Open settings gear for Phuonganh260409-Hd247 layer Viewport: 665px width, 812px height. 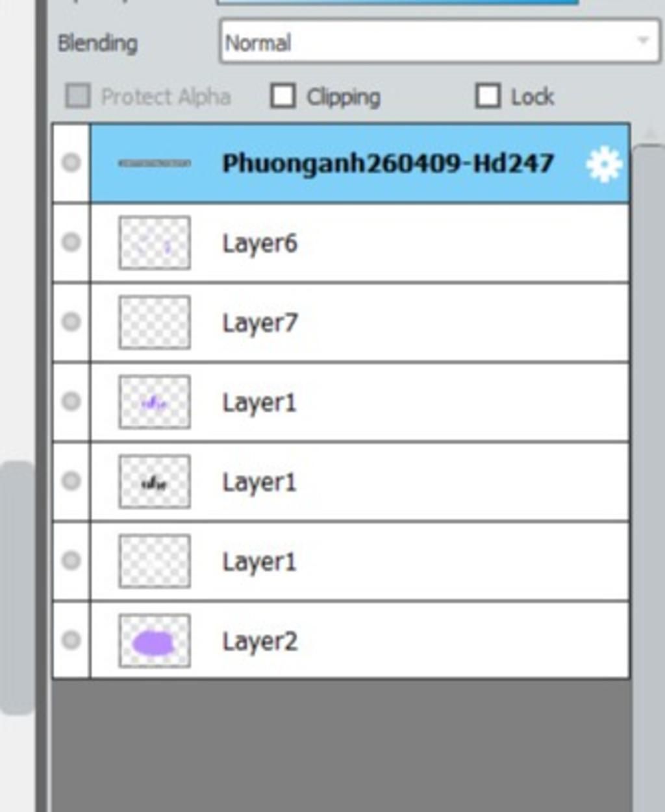[x=604, y=164]
